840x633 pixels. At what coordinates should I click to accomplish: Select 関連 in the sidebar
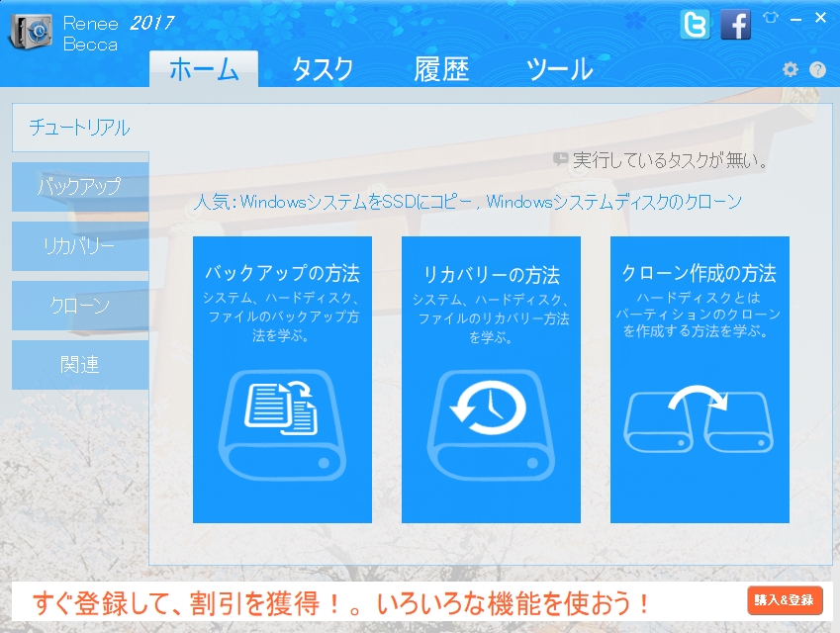[x=80, y=365]
